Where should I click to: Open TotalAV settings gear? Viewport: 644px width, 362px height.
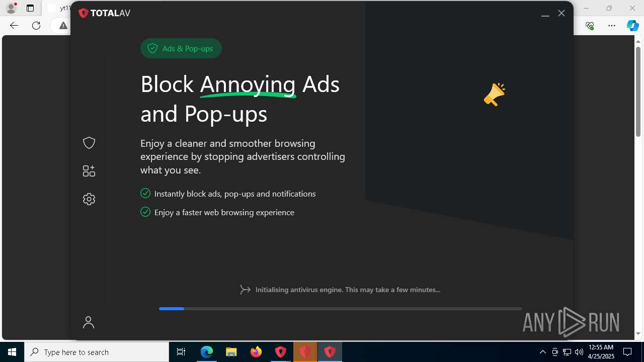89,199
